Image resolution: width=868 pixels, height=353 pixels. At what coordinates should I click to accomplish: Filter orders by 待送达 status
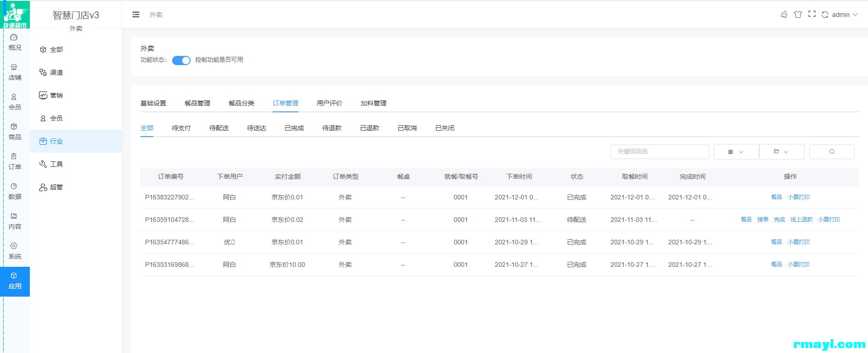(257, 128)
